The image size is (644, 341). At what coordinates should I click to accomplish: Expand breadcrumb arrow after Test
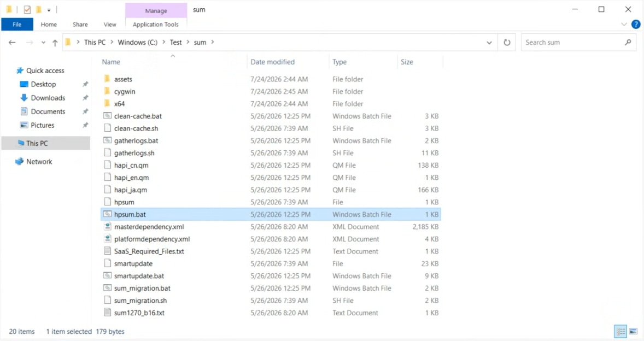point(188,42)
